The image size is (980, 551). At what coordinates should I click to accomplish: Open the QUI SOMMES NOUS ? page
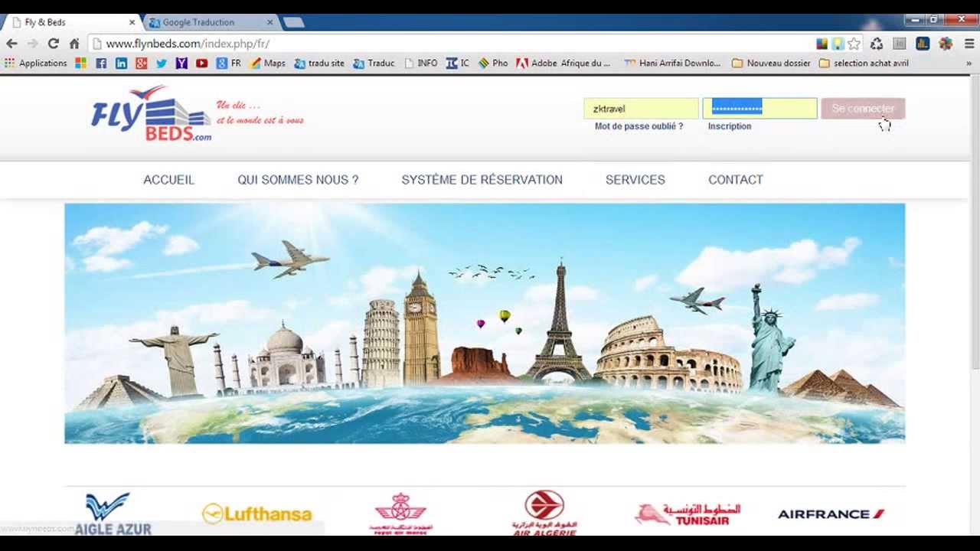pos(298,180)
